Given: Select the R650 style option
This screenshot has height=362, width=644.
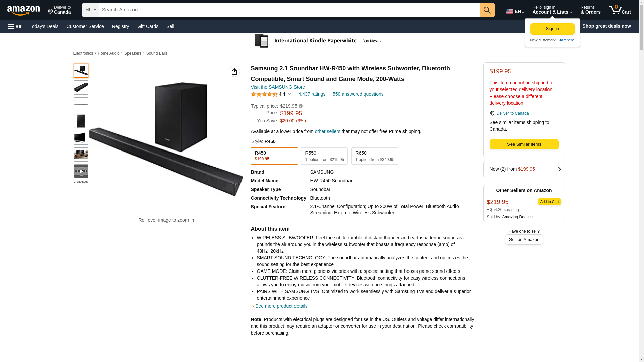Looking at the screenshot, I should 374,156.
